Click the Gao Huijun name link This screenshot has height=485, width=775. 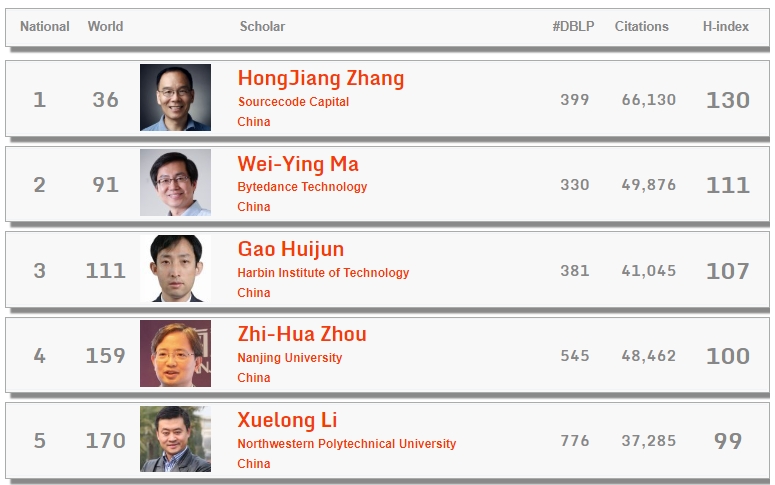(x=290, y=249)
